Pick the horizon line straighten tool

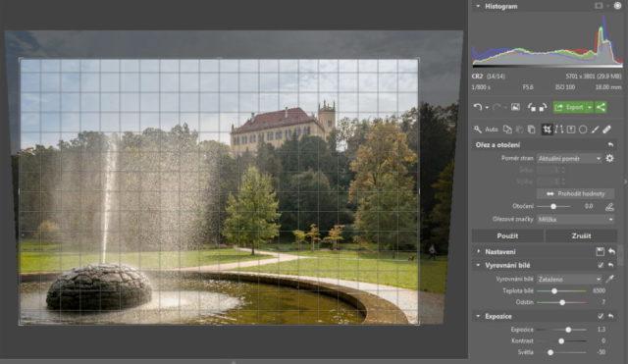[x=609, y=207]
